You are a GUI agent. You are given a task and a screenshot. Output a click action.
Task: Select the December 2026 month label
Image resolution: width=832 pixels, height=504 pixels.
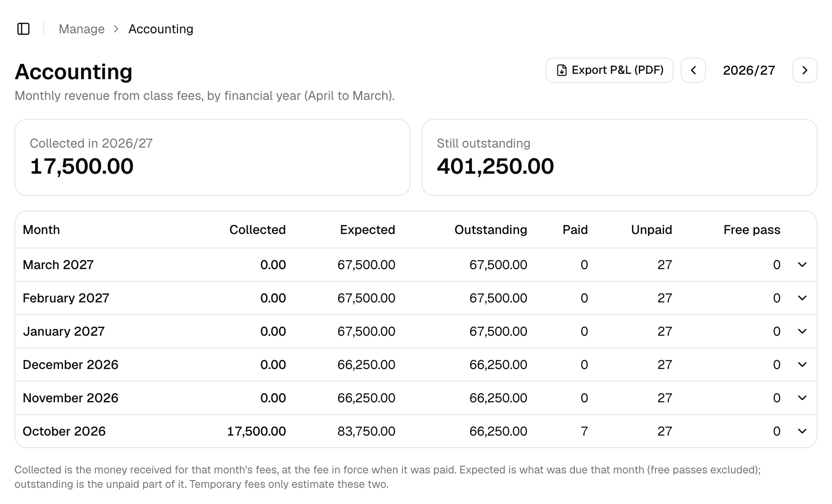click(71, 364)
